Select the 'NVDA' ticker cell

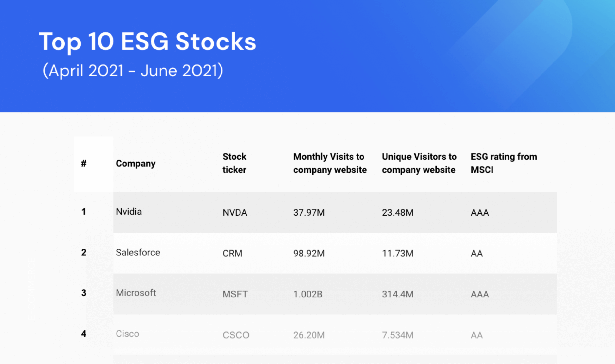click(x=235, y=212)
